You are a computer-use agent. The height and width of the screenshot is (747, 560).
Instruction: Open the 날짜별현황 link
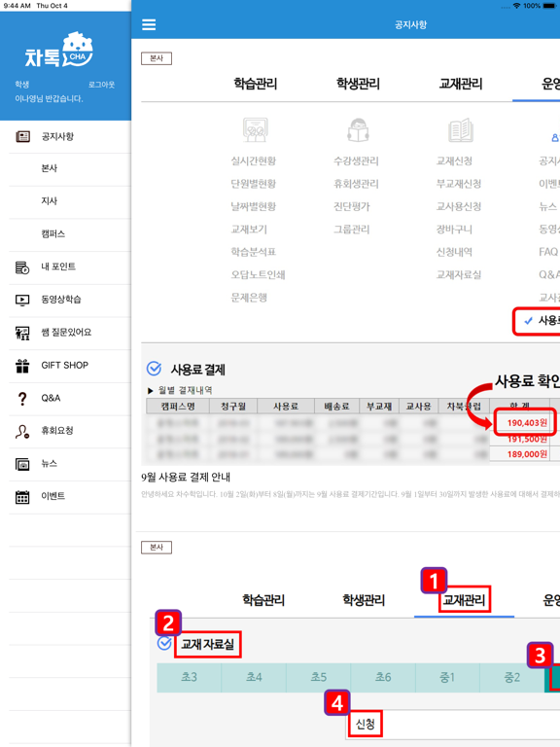coord(254,207)
